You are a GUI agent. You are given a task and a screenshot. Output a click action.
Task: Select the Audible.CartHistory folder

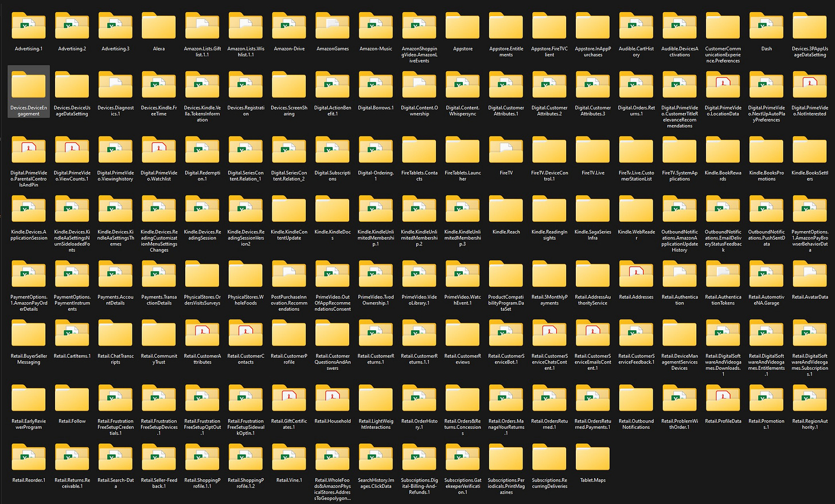pyautogui.click(x=636, y=27)
